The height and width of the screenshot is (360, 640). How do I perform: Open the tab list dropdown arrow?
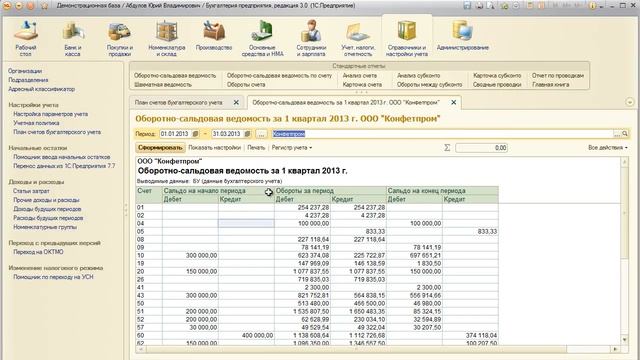tap(629, 102)
